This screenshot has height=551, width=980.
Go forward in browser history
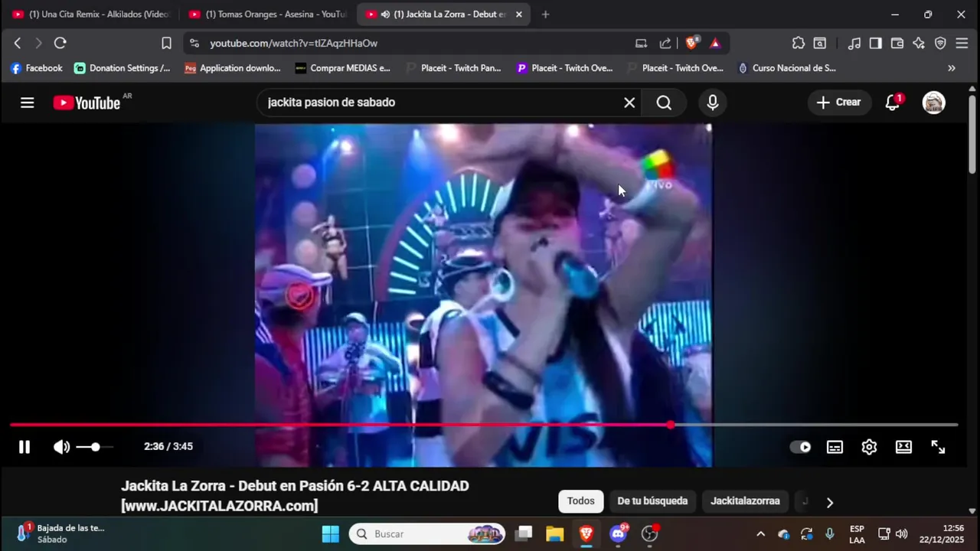click(x=38, y=43)
